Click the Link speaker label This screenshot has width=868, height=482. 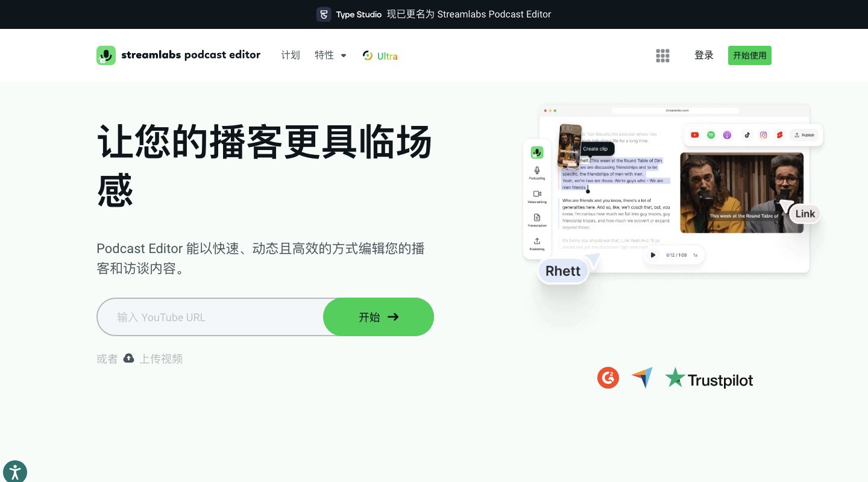(805, 214)
